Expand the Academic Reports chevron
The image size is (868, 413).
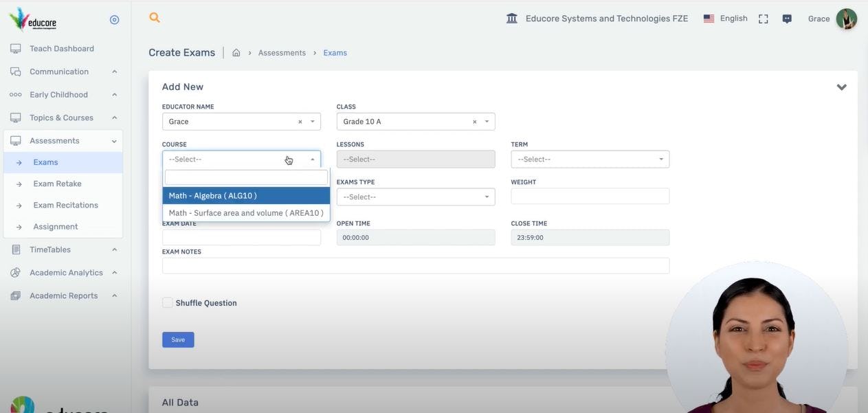click(114, 295)
